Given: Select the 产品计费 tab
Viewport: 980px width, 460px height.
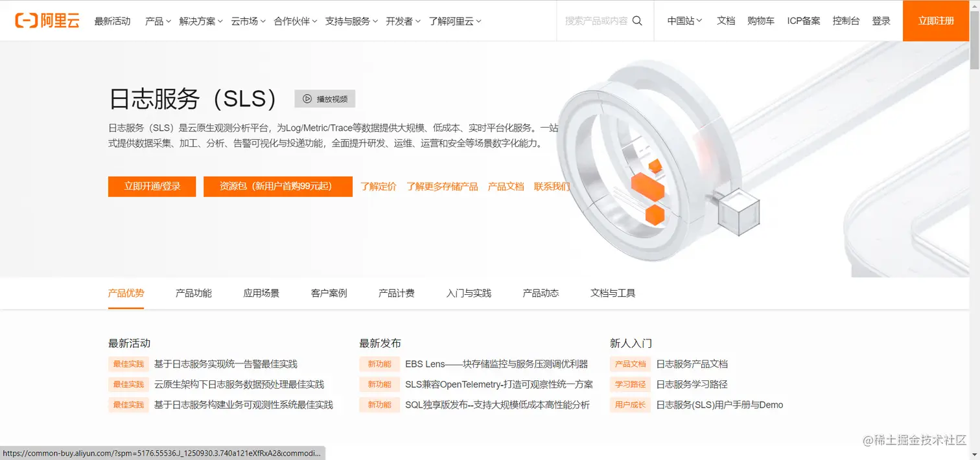Looking at the screenshot, I should [x=397, y=293].
